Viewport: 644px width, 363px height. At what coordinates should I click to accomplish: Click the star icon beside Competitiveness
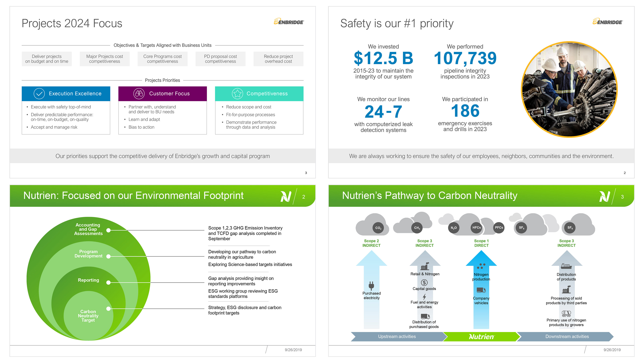point(237,94)
